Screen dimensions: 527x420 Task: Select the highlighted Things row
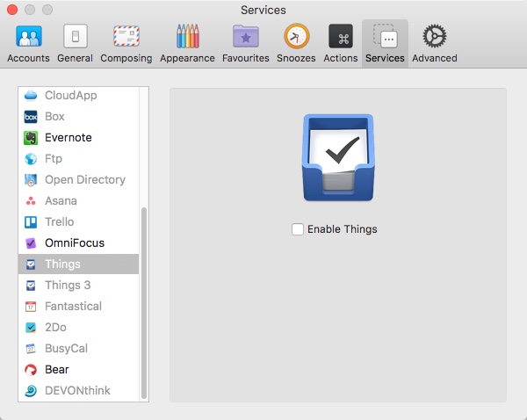pos(79,264)
